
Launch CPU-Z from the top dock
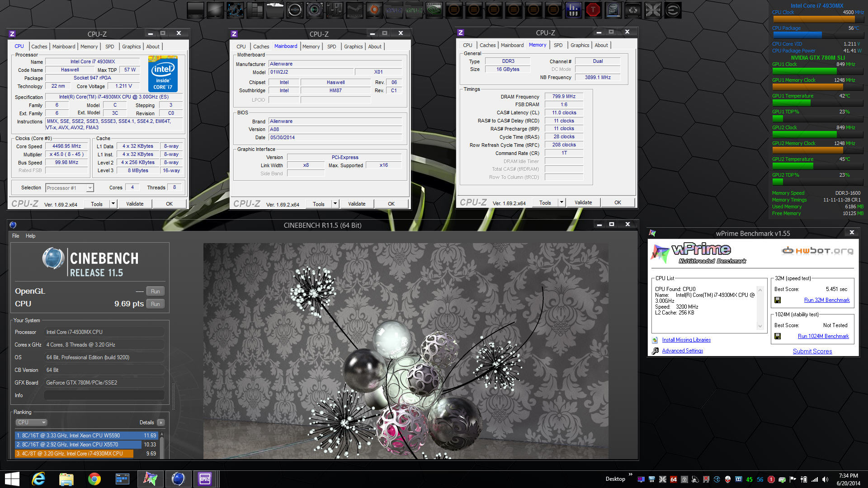coord(394,10)
